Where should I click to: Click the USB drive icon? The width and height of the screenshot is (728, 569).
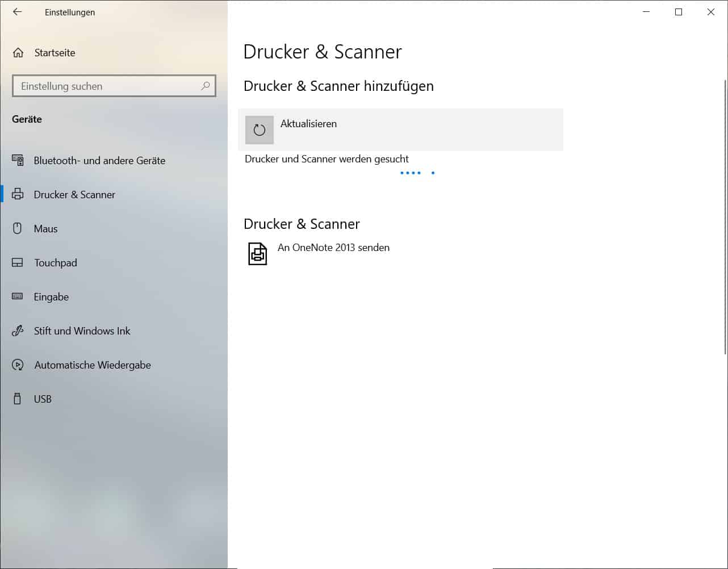[x=18, y=399]
